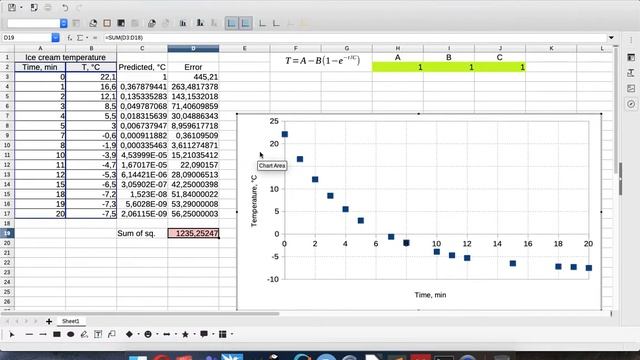Select the row 19 header
The width and height of the screenshot is (640, 360).
pos(7,233)
